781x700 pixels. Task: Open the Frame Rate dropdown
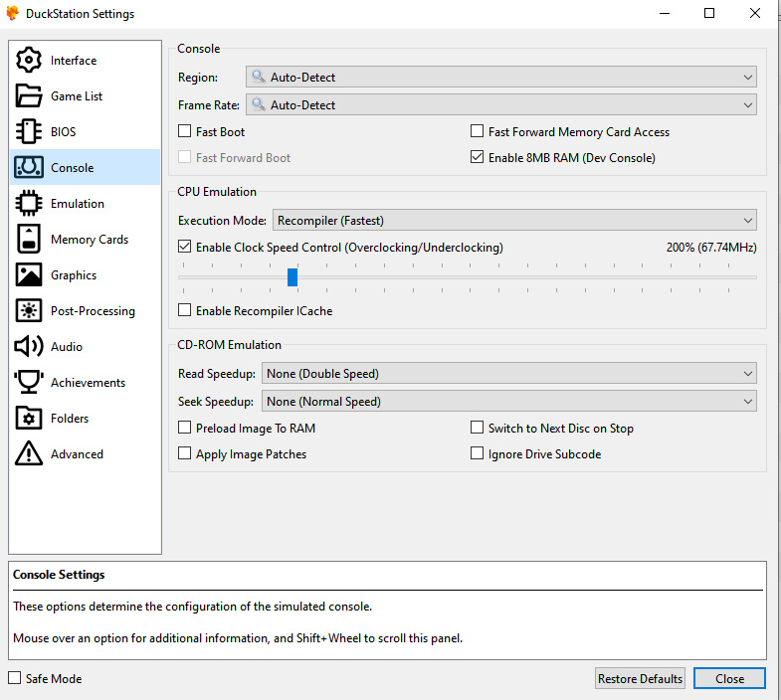501,105
